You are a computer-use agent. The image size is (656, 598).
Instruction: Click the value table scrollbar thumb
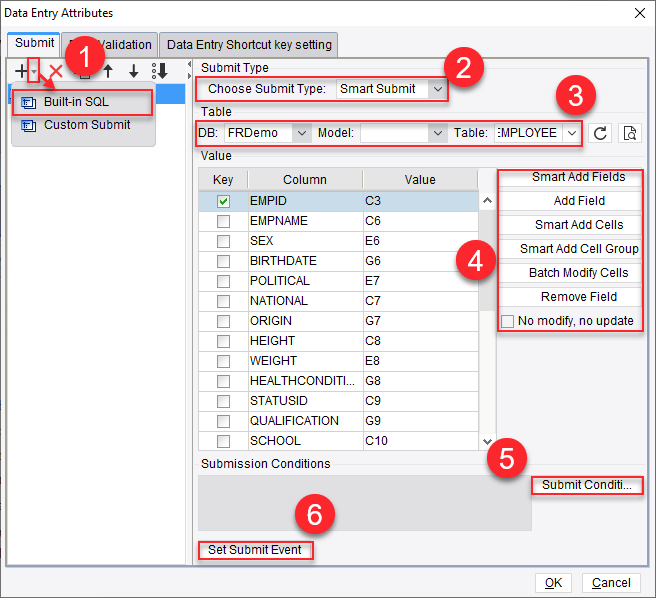pyautogui.click(x=487, y=260)
